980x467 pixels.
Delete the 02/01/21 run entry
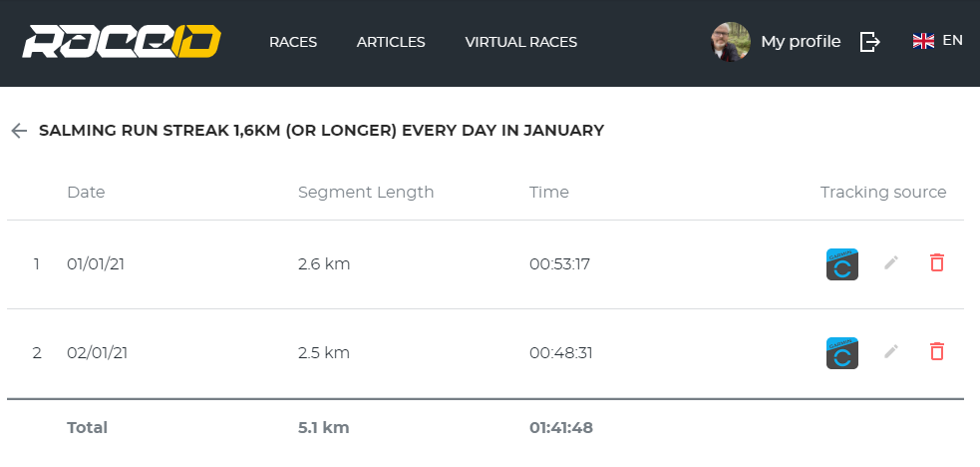coord(936,351)
